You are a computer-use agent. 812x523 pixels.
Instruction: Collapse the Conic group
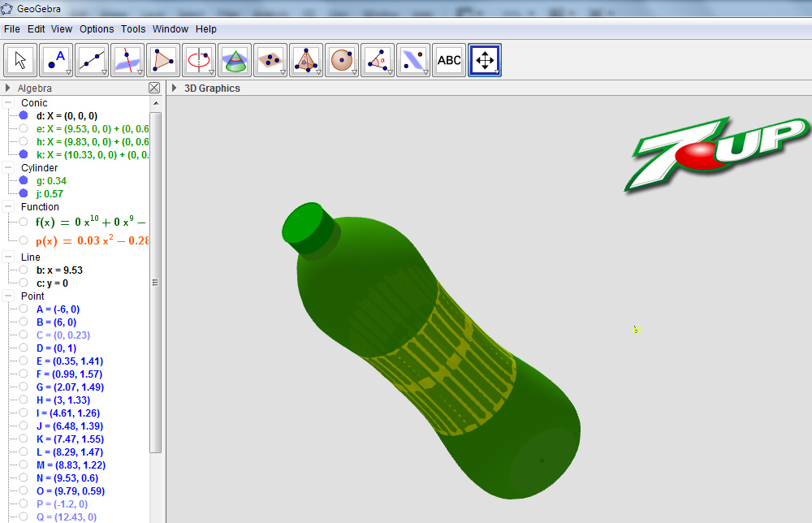tap(8, 102)
